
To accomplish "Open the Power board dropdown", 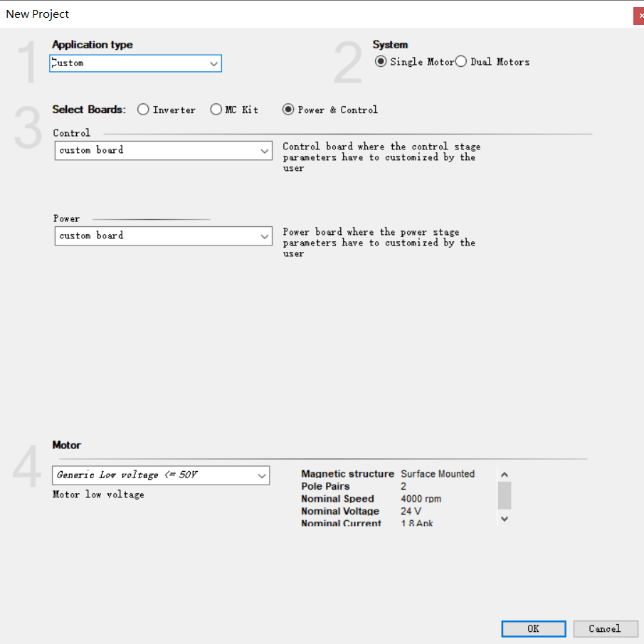I will 164,236.
